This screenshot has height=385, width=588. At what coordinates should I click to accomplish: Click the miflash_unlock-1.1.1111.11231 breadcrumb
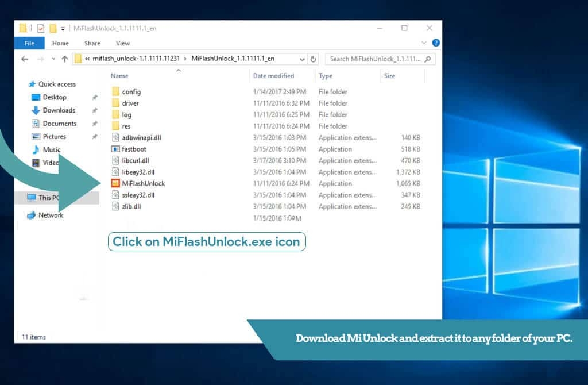[136, 59]
